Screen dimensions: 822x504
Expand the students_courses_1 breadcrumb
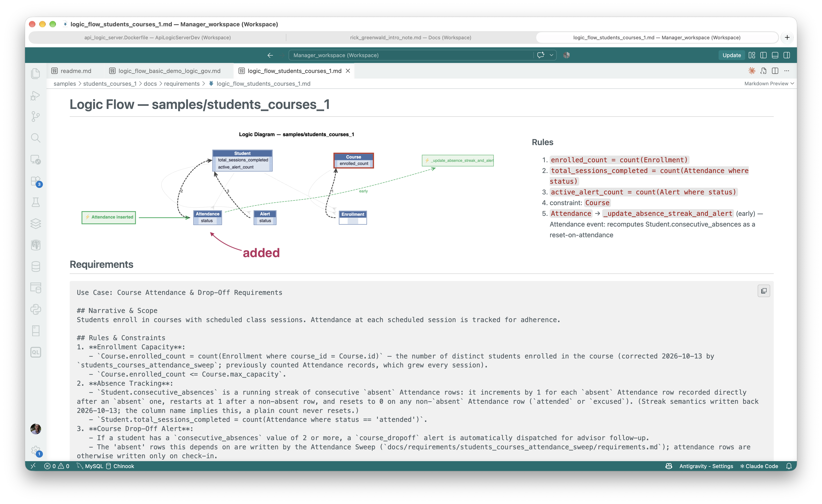pyautogui.click(x=110, y=84)
